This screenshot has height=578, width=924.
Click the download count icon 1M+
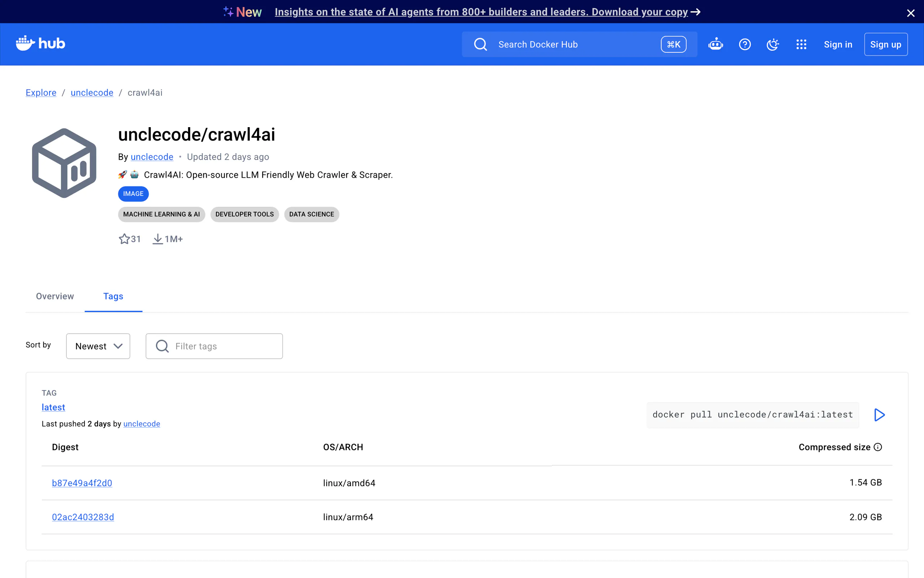tap(158, 239)
